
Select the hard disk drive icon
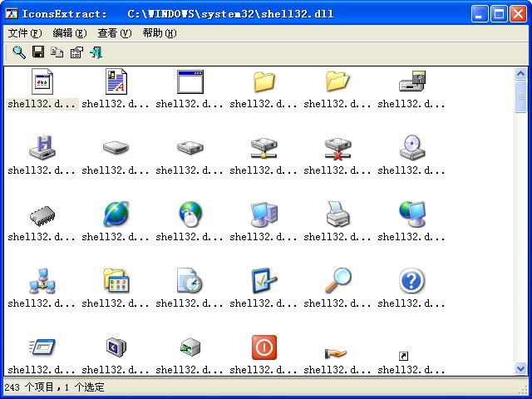[x=190, y=148]
